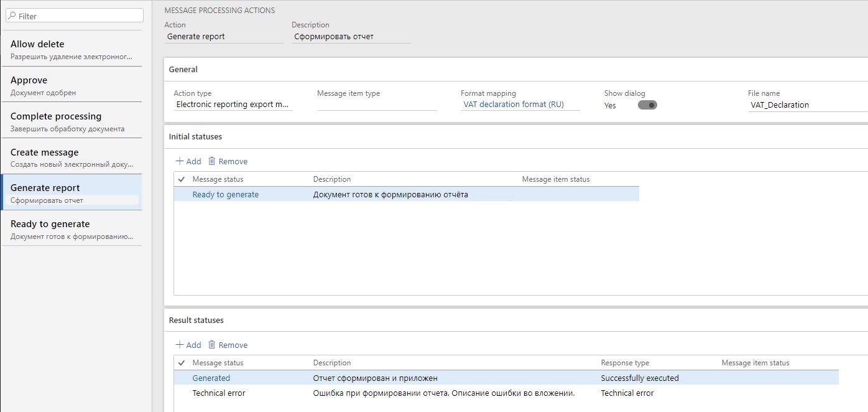Click the trash Remove icon in Result statuses
The width and height of the screenshot is (868, 412).
tap(212, 344)
